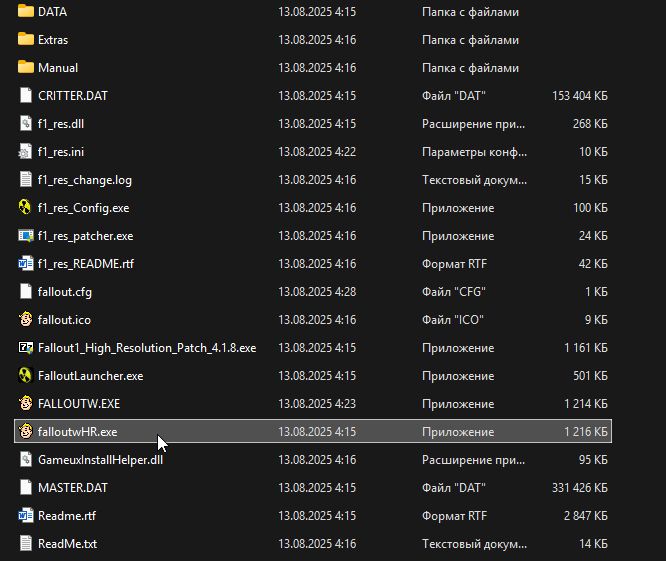Click the FALLOUTW.EXE Vault Boy icon

coord(26,404)
